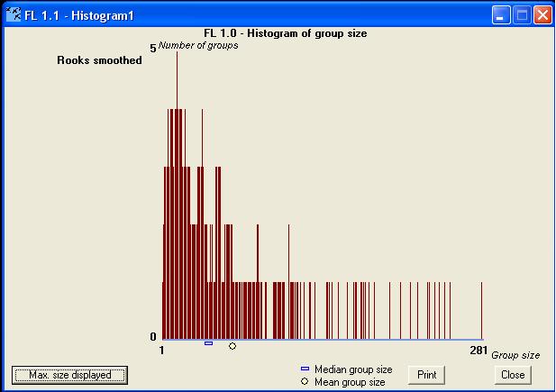The image size is (556, 392).
Task: Click the 'Rooks smoothed' label
Action: (x=99, y=61)
